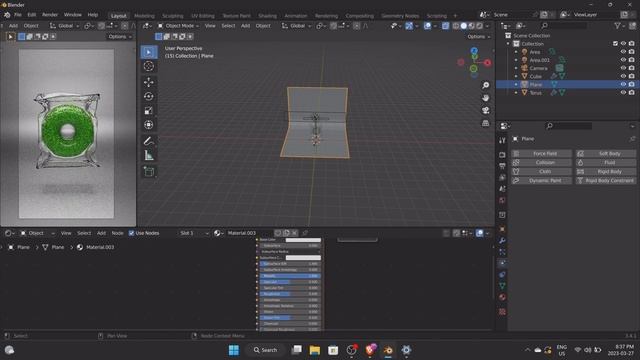Hide the Torus object in viewport
Screen dimensions: 640x360
[x=623, y=93]
